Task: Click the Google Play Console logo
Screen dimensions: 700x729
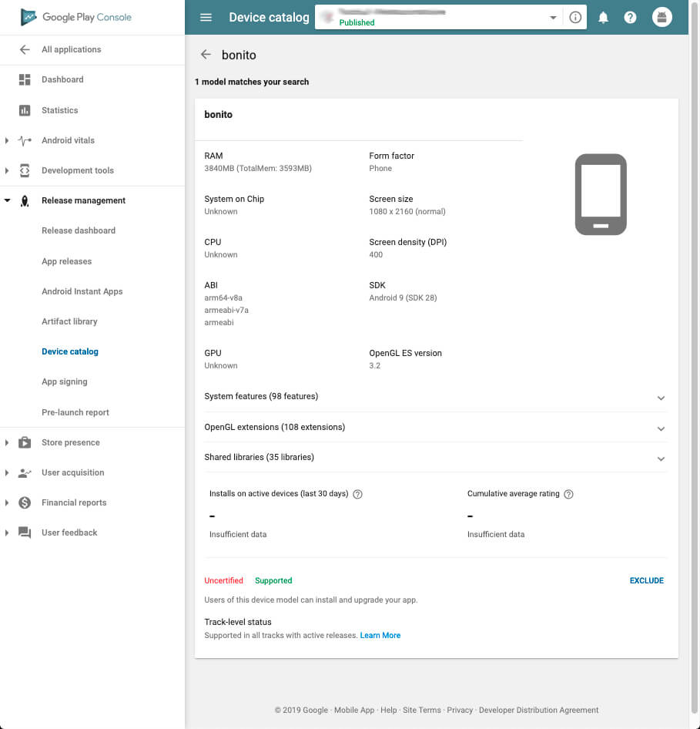Action: 74,16
